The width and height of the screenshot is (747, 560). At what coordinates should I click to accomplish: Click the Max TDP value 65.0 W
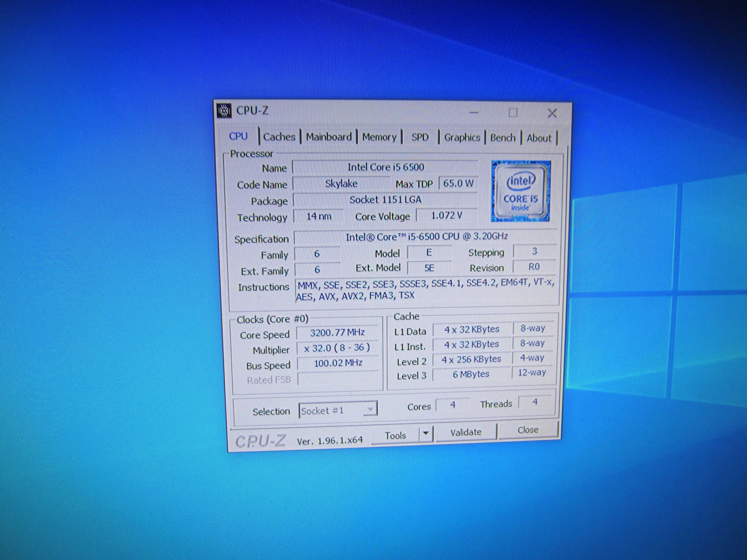coord(458,183)
